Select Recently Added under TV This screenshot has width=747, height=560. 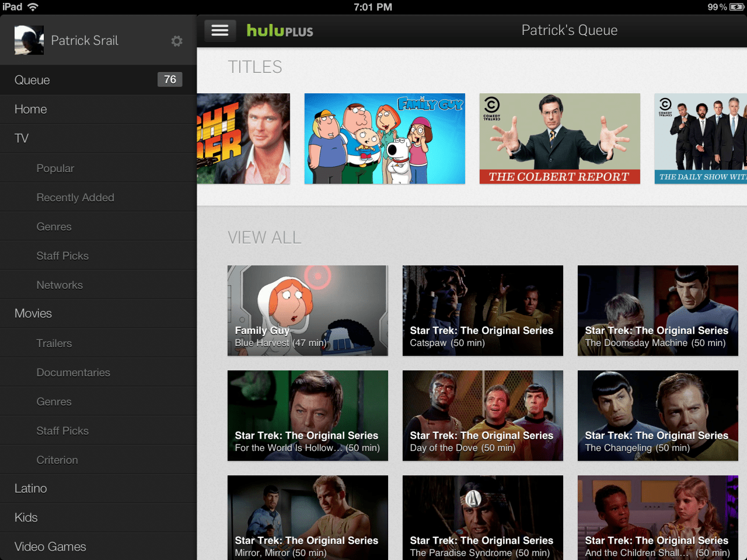coord(75,197)
